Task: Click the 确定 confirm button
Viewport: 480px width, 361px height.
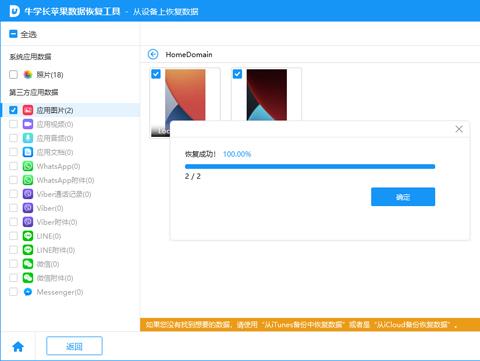Action: click(403, 197)
